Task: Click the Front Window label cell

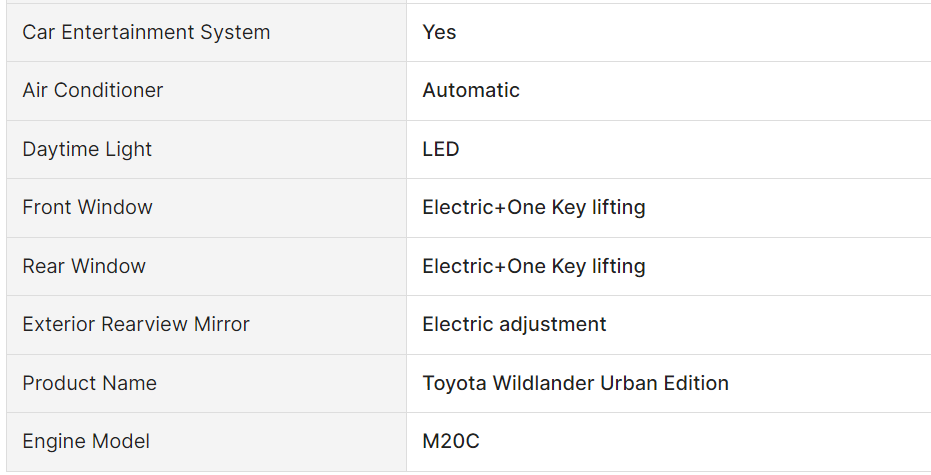Action: (87, 207)
